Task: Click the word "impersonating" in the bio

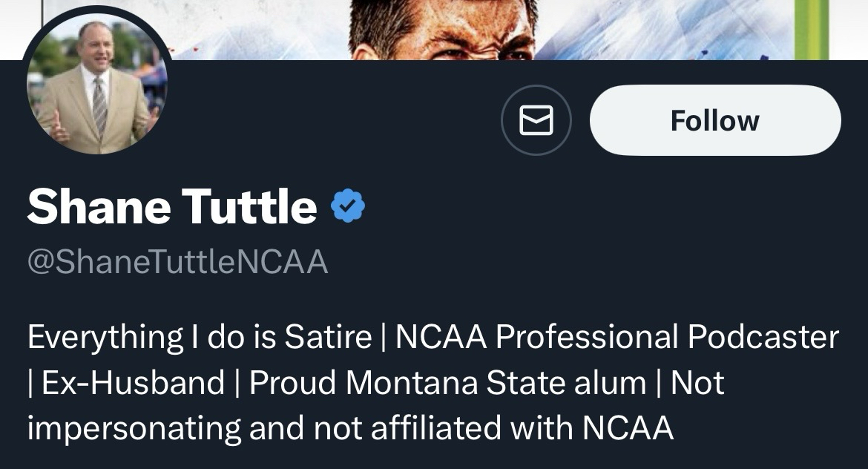Action: 134,428
